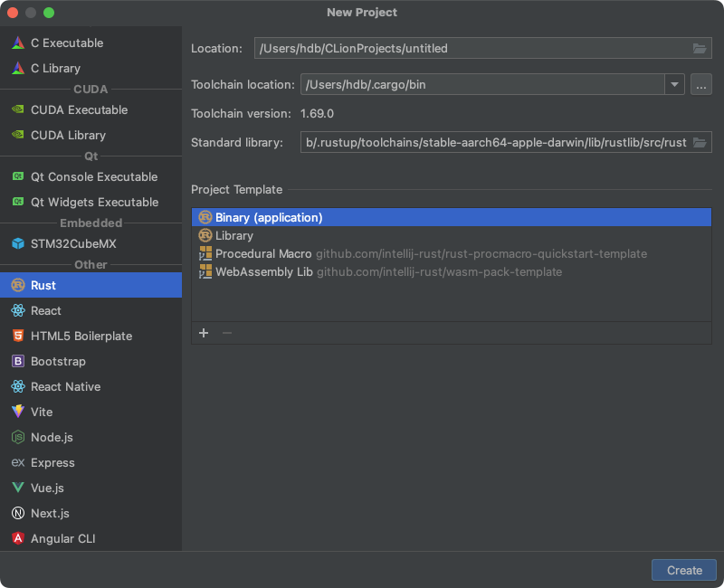The height and width of the screenshot is (588, 724).
Task: Click the Next.js N icon
Action: 18,513
